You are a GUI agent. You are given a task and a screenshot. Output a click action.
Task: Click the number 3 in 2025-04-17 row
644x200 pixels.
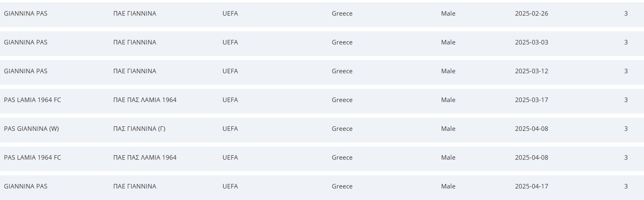[626, 186]
